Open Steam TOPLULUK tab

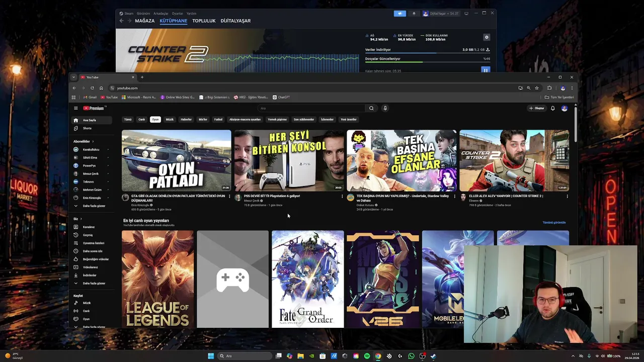(204, 21)
